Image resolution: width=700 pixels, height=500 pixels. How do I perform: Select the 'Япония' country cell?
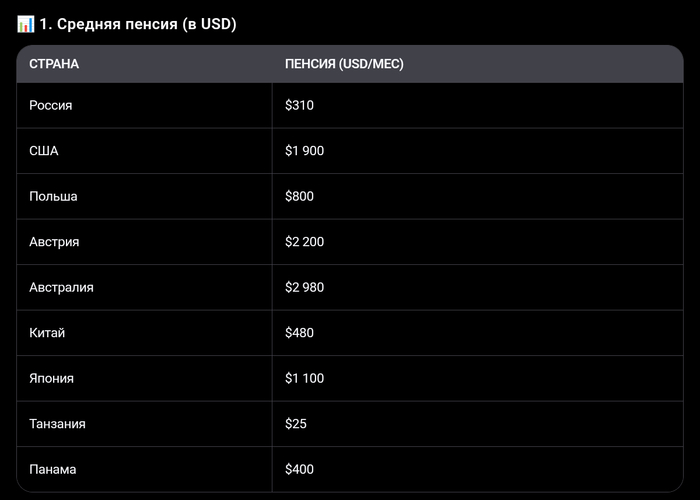click(52, 378)
